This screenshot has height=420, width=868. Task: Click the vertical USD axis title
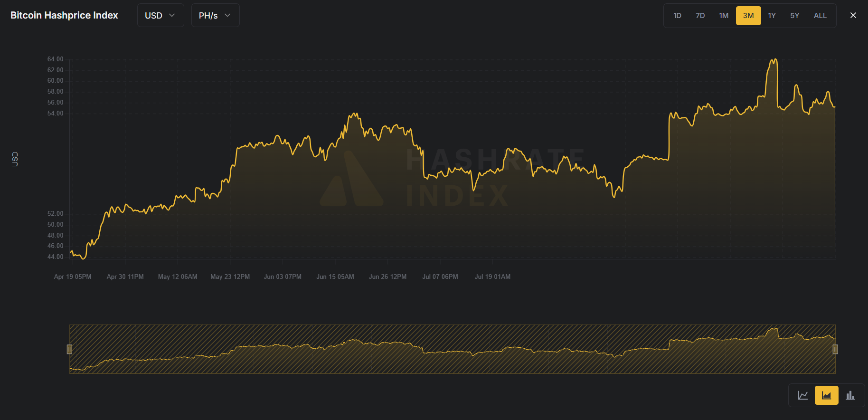pyautogui.click(x=15, y=159)
